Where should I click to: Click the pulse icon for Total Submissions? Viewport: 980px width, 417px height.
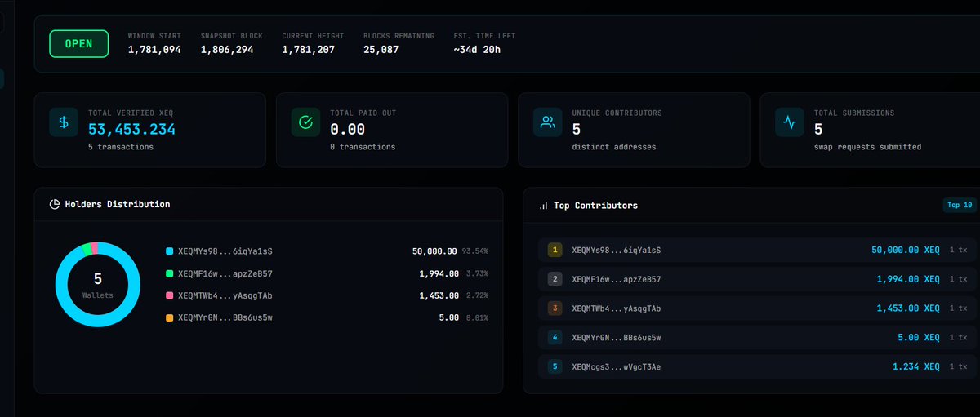(789, 122)
